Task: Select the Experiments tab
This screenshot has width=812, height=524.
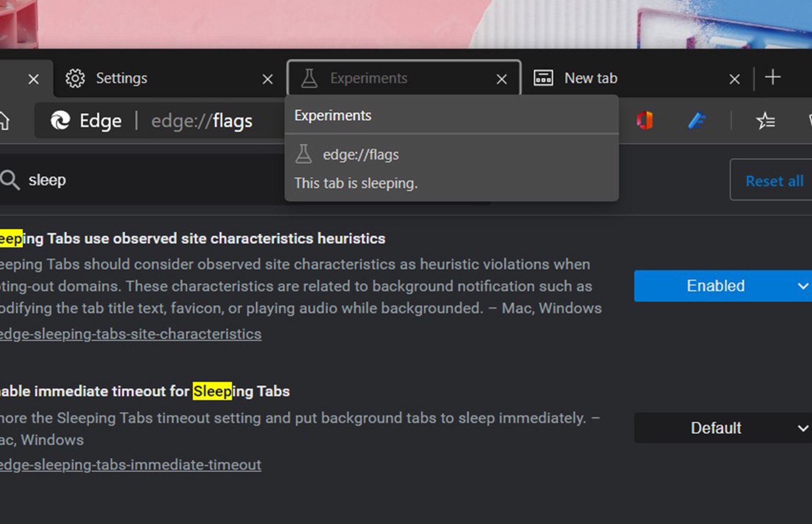Action: click(404, 78)
